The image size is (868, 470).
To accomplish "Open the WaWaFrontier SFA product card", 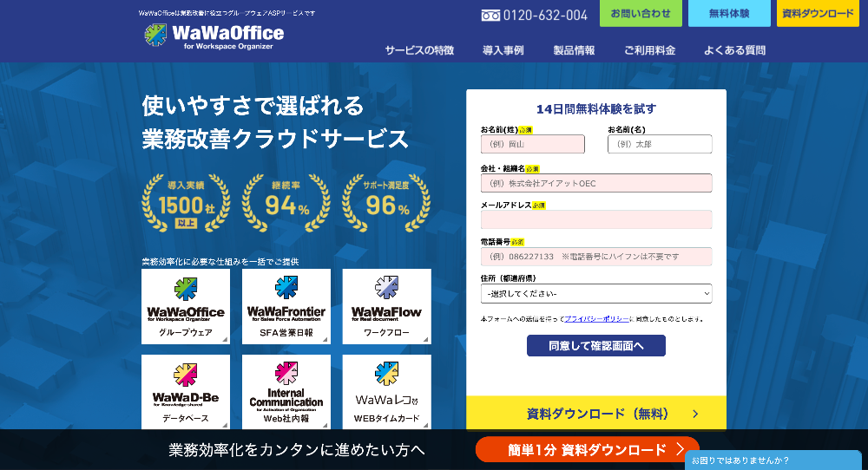I will (x=286, y=306).
